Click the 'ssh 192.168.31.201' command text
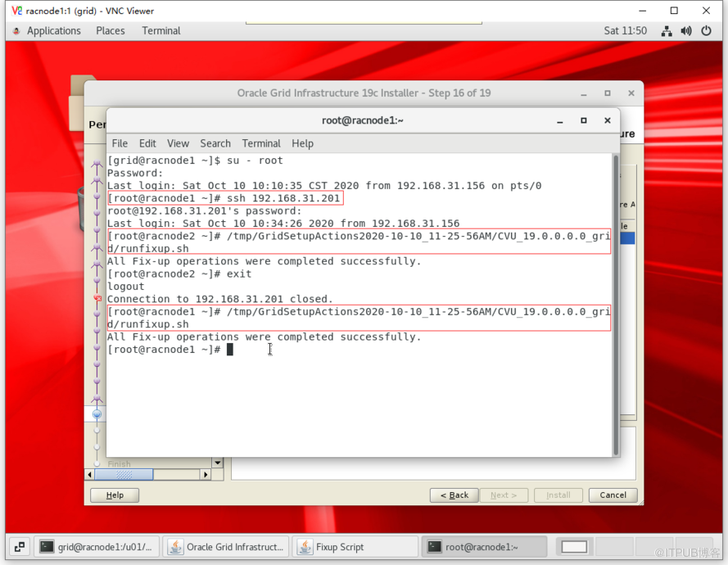The width and height of the screenshot is (728, 565). [x=283, y=198]
